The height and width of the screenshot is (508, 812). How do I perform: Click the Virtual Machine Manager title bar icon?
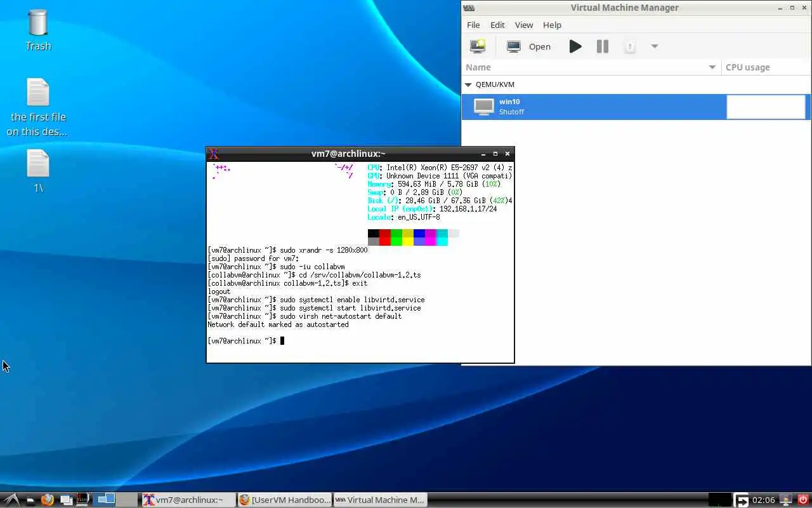(468, 8)
